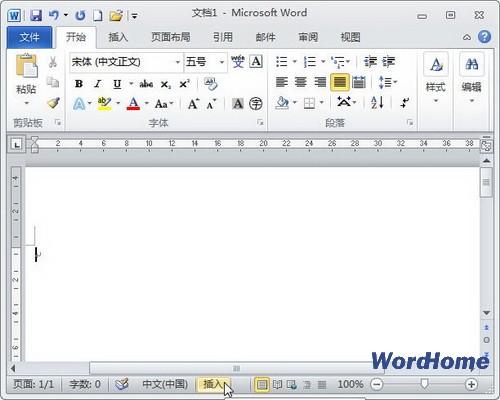Viewport: 500px width, 400px height.
Task: Open font size dropdown 五号
Action: coord(222,62)
